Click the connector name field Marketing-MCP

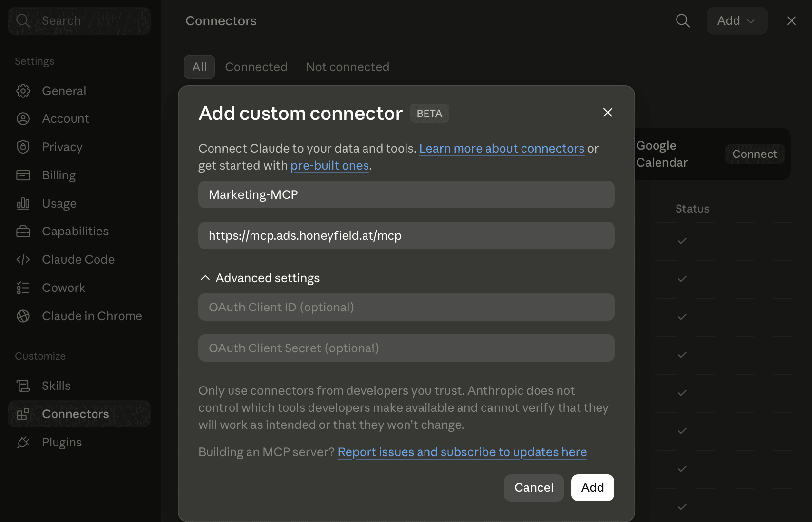(x=406, y=194)
